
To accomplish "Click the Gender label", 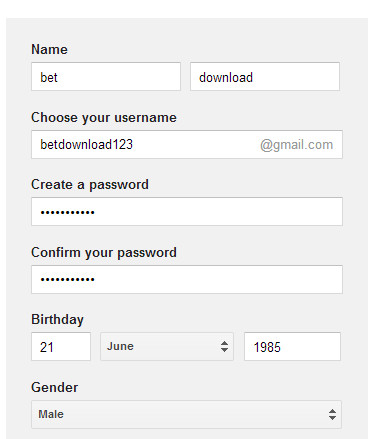I will pos(54,387).
